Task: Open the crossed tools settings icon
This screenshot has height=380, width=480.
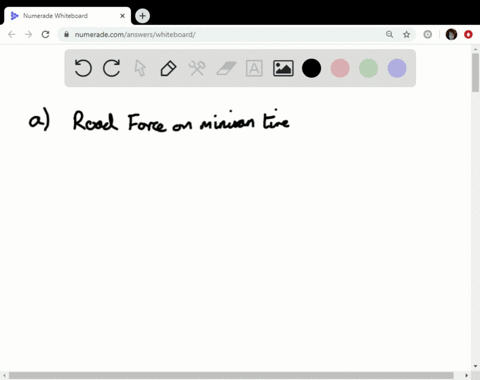Action: point(197,68)
